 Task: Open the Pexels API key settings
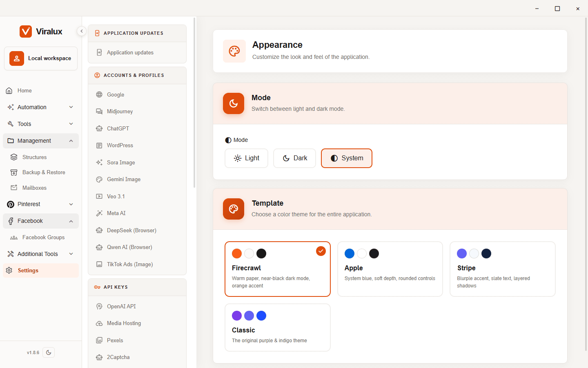(x=137, y=340)
